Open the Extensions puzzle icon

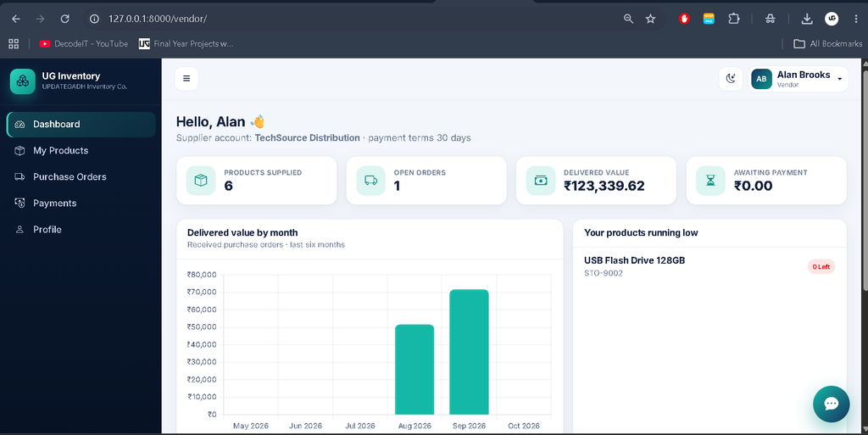pos(733,19)
